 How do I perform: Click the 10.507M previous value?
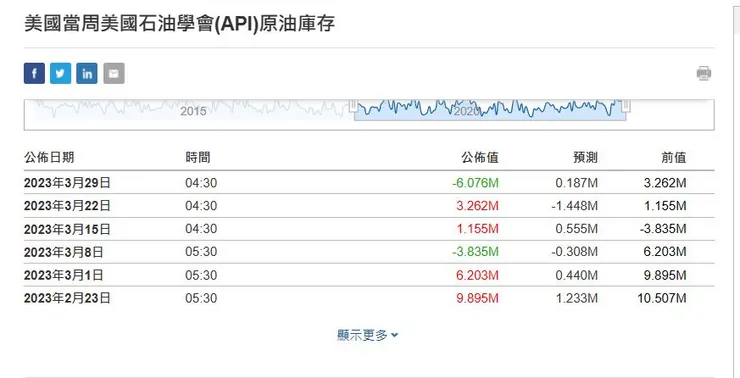coord(662,298)
